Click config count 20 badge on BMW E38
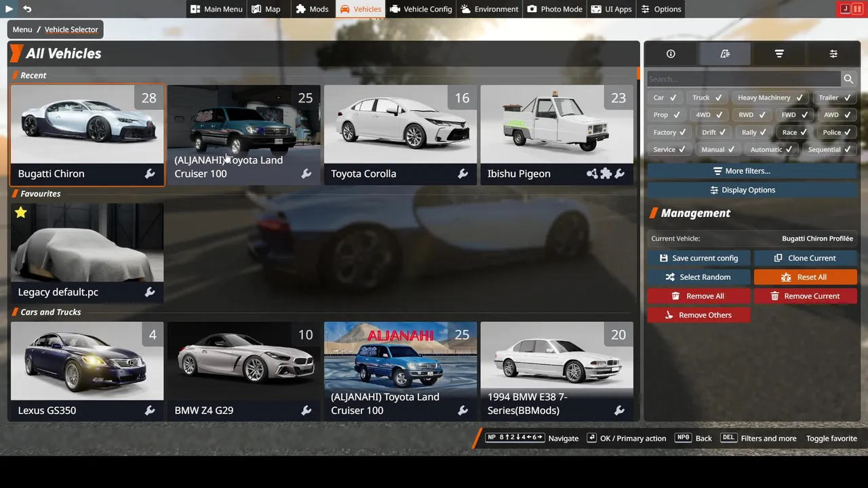 [x=618, y=335]
